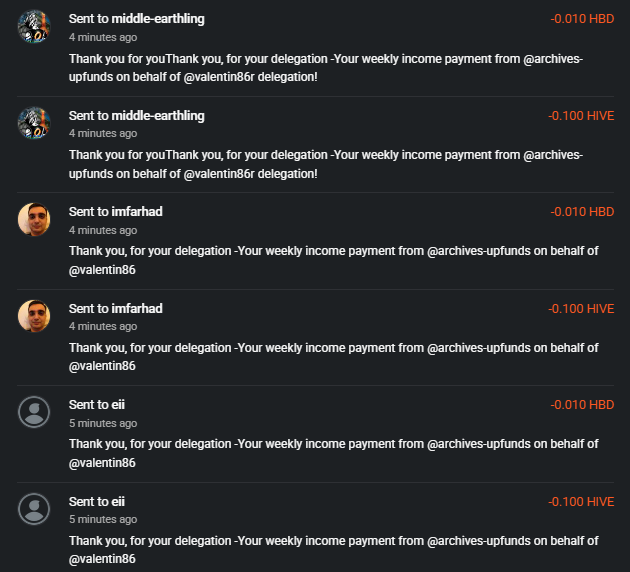Visit imfarhad profile from HIVE transfer
Screen dimensions: 630x572
137,308
